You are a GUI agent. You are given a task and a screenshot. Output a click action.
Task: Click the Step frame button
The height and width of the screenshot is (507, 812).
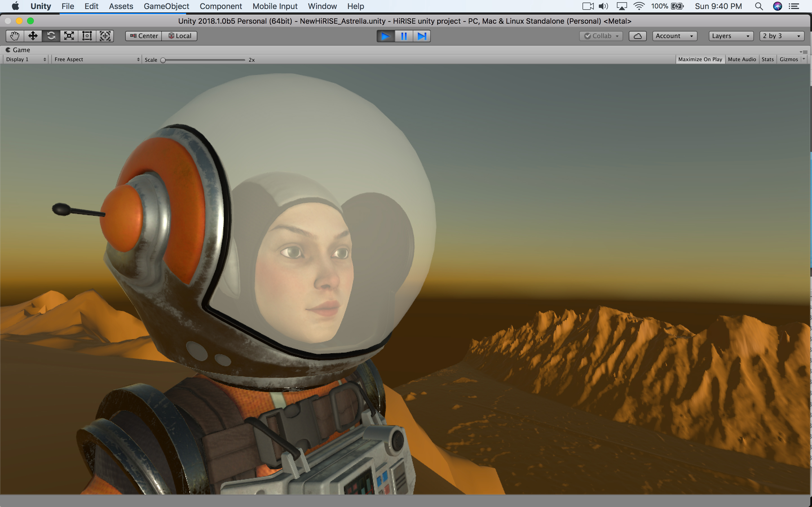[x=422, y=36]
